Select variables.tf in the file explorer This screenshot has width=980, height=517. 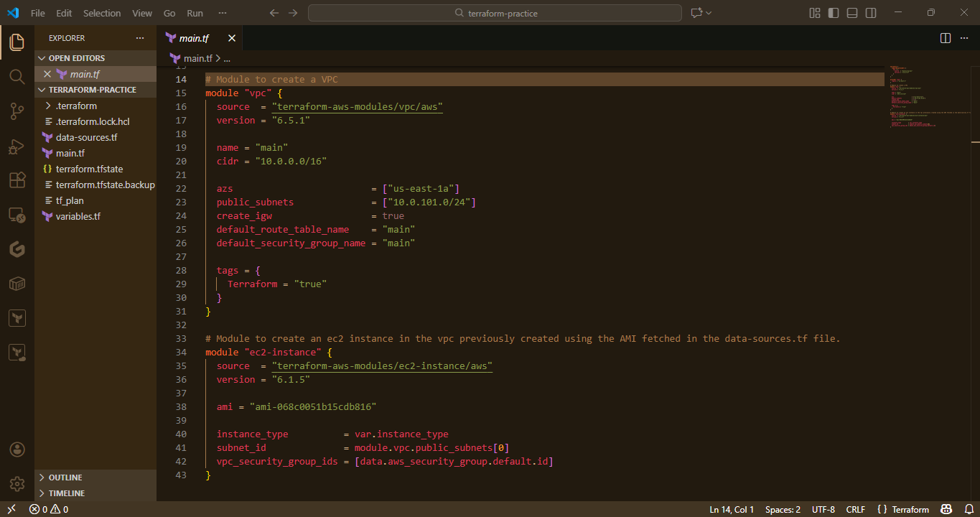79,215
